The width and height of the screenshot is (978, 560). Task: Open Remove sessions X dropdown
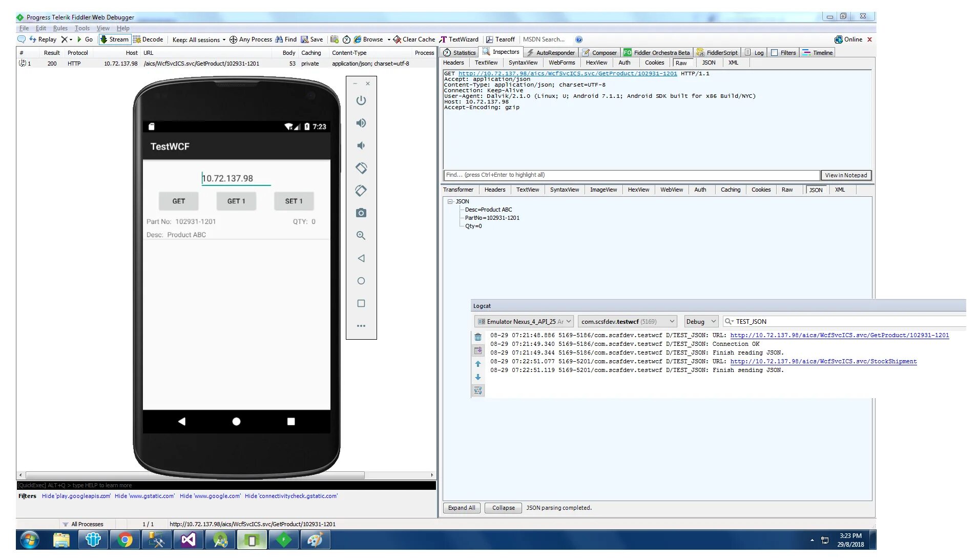(x=67, y=39)
